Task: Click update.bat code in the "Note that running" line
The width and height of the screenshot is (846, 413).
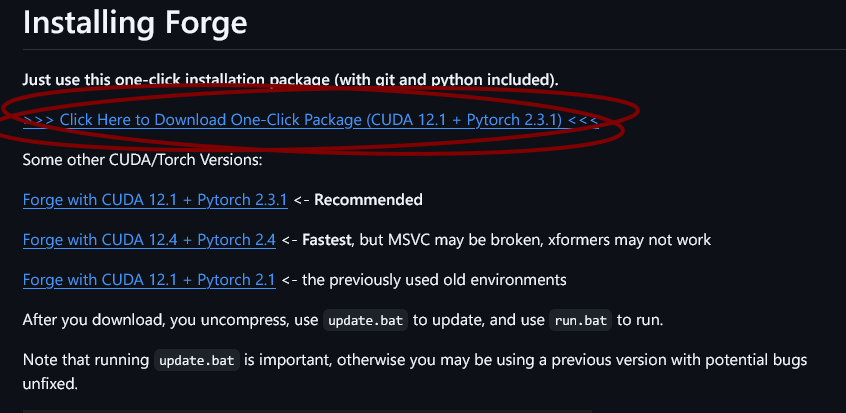Action: click(x=197, y=360)
